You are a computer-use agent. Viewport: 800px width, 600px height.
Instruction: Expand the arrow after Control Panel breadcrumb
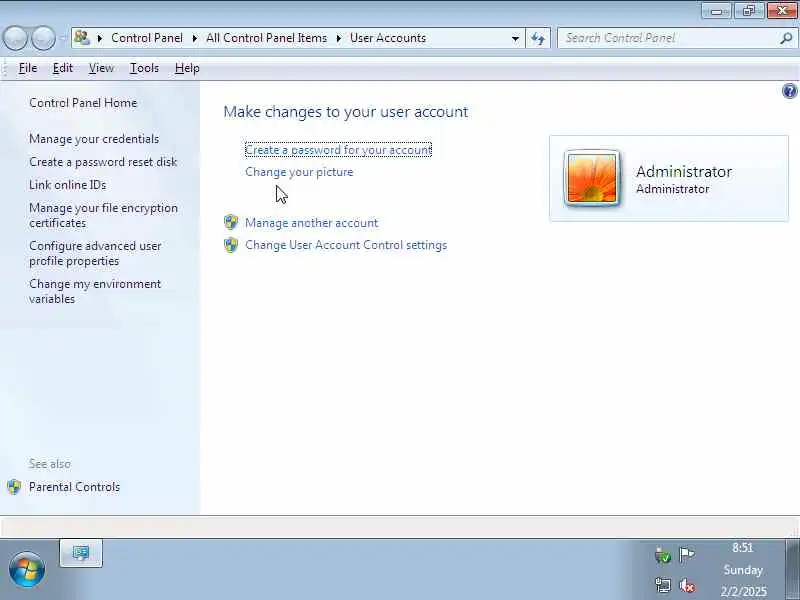194,38
